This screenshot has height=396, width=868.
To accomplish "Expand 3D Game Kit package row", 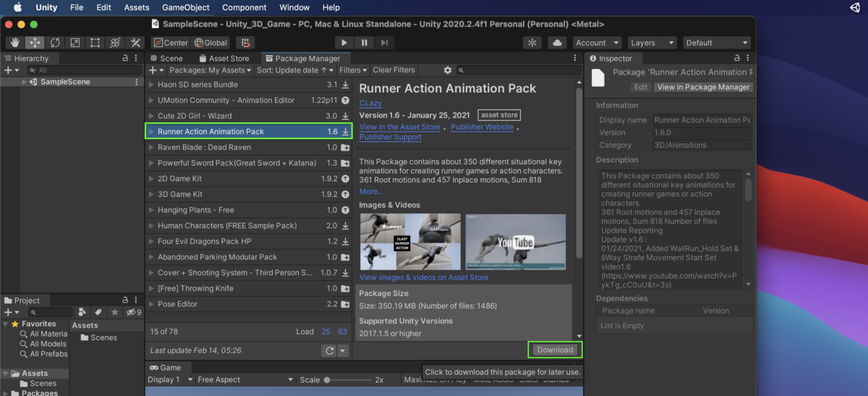I will click(x=152, y=194).
